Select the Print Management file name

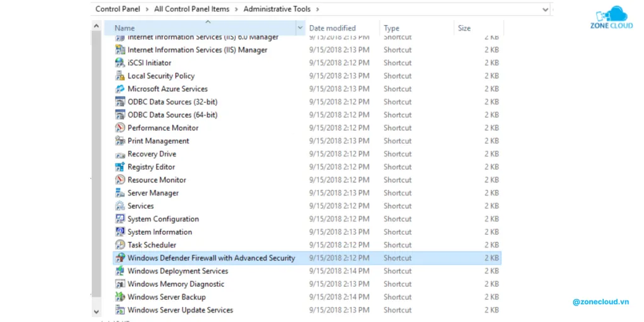coord(158,141)
